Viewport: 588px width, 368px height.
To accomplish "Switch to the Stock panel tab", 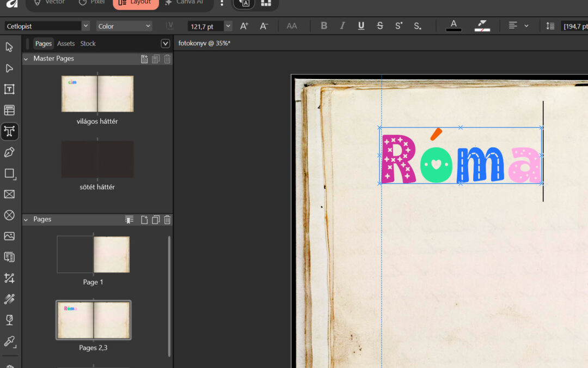I will pyautogui.click(x=88, y=44).
